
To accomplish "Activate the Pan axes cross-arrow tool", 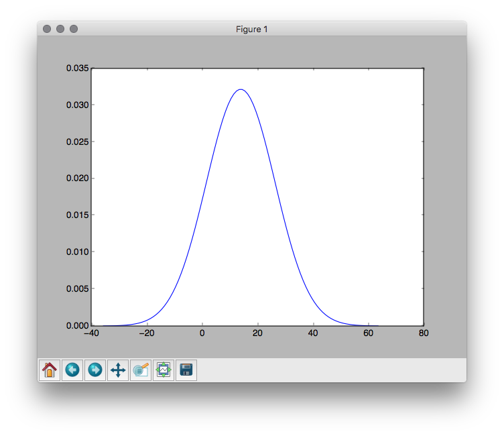I will click(118, 370).
